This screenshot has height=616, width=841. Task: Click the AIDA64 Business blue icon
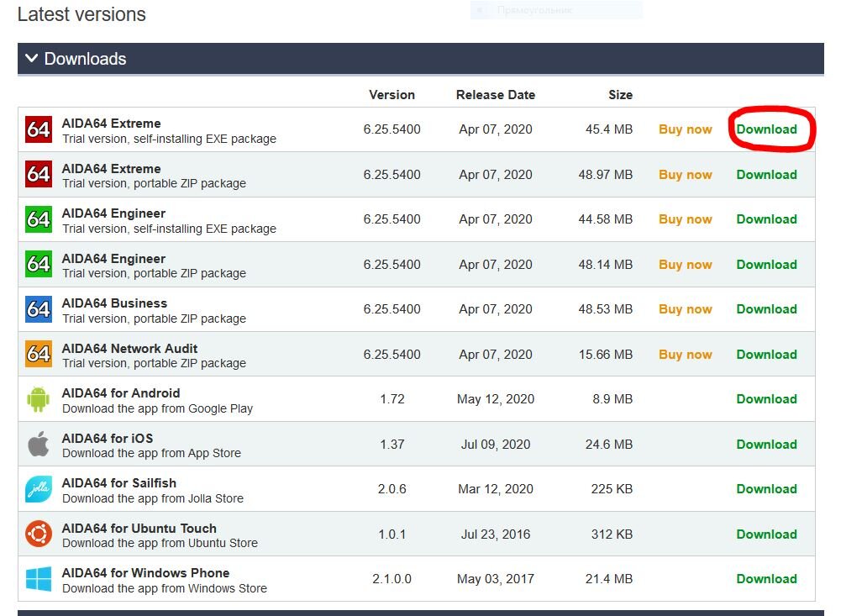point(39,309)
